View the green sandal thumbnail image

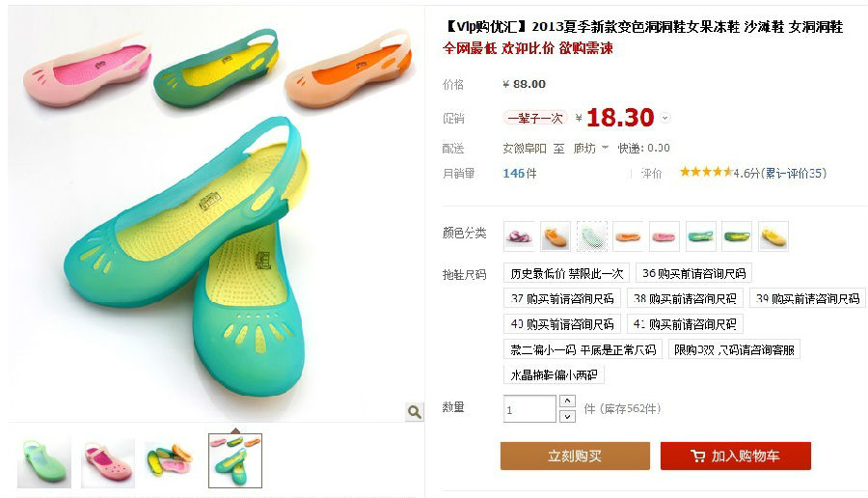[44, 462]
